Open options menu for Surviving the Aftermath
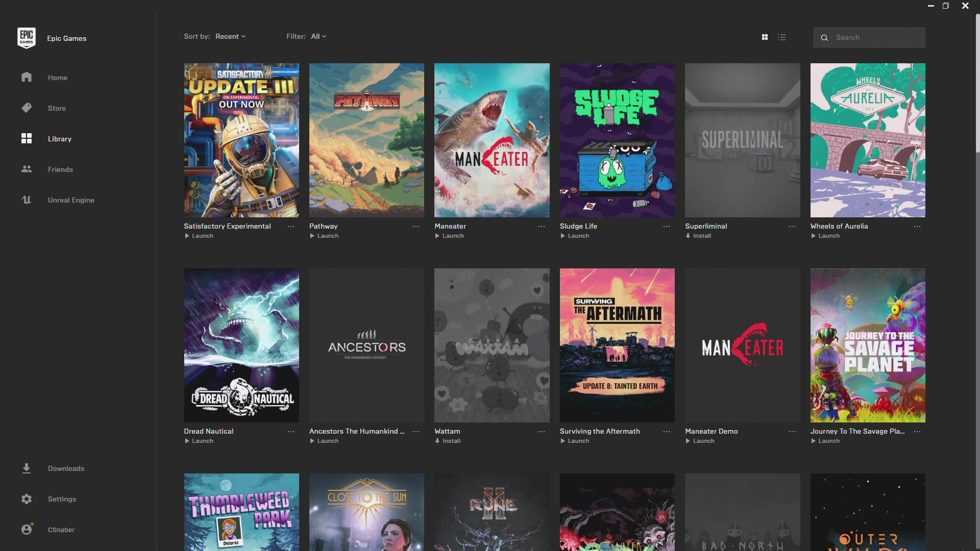 point(667,431)
